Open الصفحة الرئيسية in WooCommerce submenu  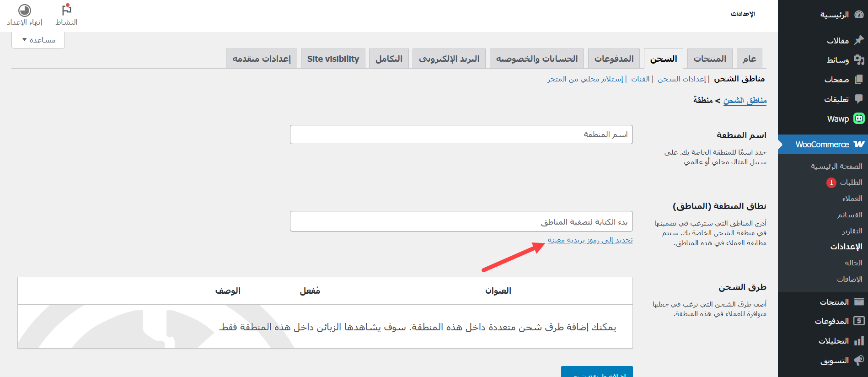[836, 166]
